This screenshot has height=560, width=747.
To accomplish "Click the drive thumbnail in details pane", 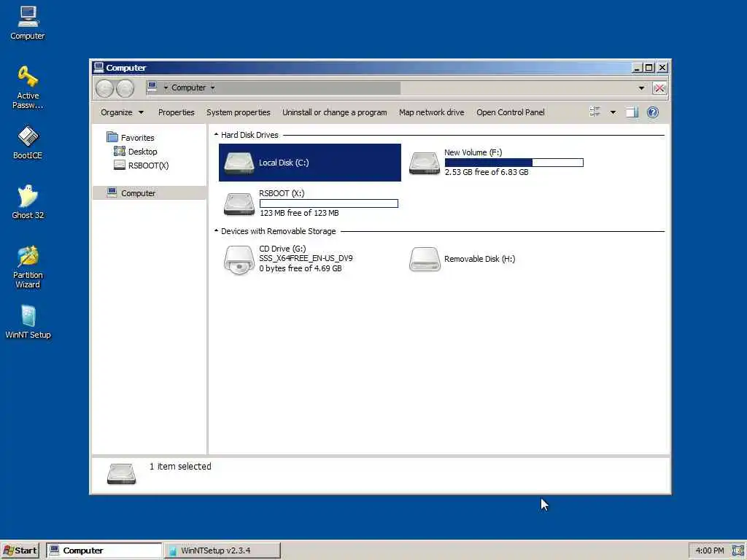I will point(122,474).
